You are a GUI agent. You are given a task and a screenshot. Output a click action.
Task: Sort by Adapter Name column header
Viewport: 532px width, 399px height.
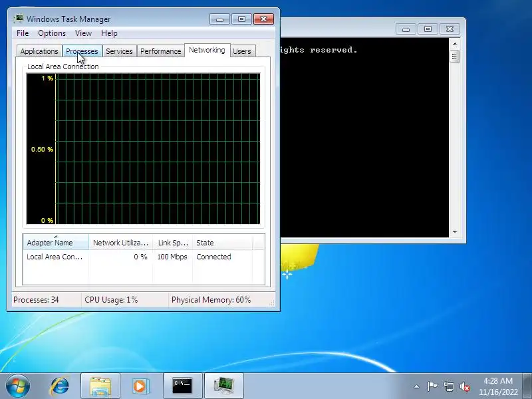tap(56, 243)
